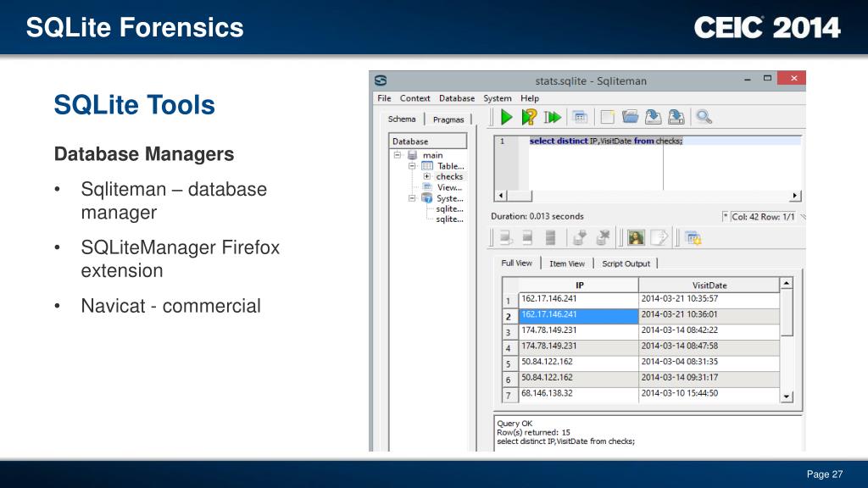Screen dimensions: 868x488
Task: Click the remove row icon
Action: point(550,238)
